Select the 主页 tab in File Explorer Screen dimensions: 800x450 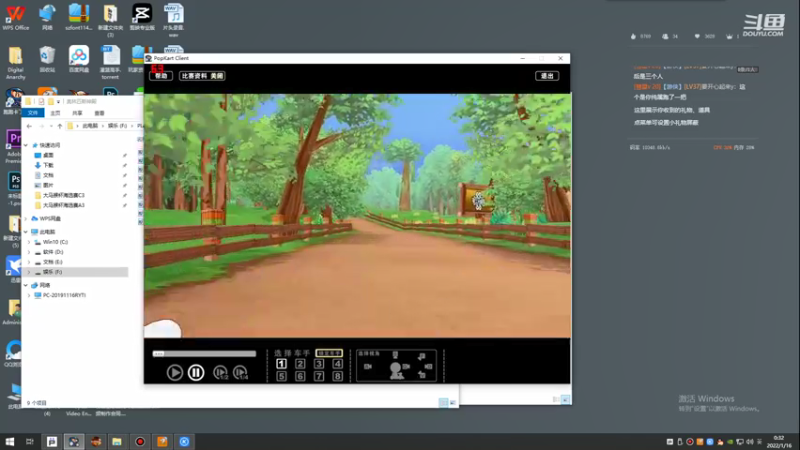click(55, 113)
